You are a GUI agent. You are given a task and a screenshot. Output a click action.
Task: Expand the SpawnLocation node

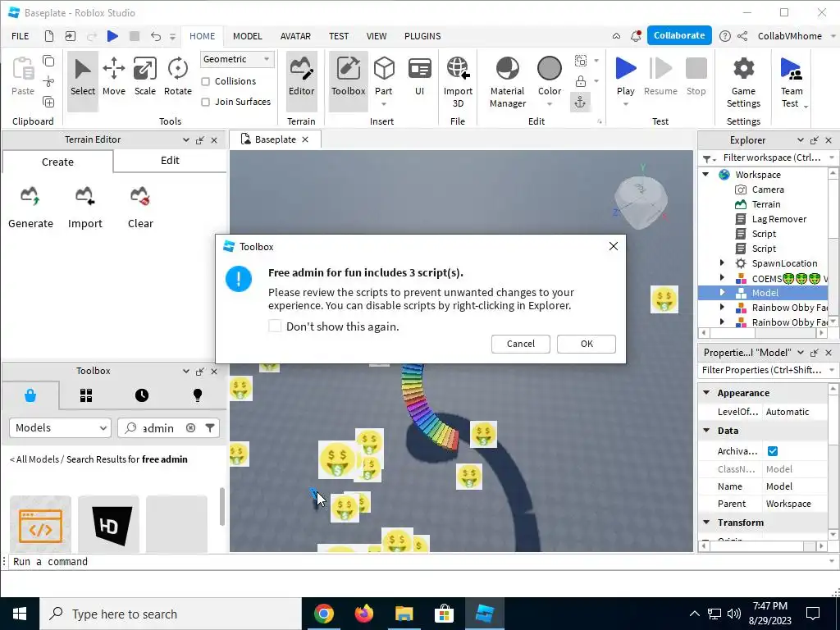point(722,263)
